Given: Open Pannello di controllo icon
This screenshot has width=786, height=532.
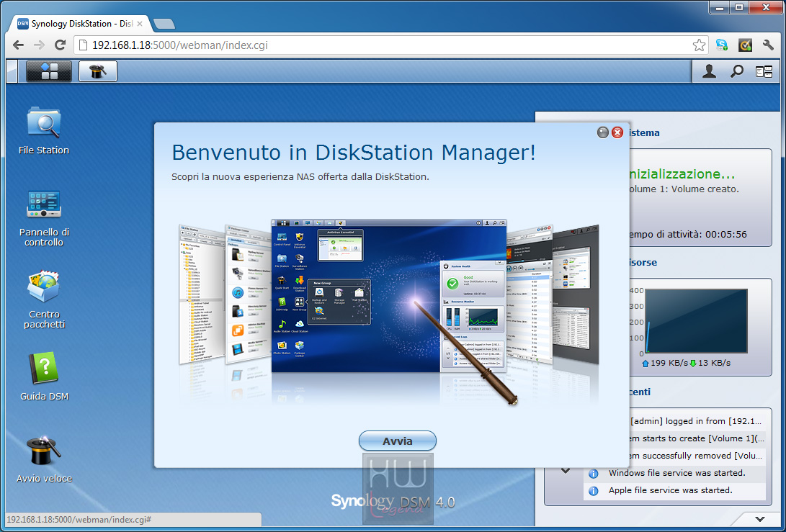Looking at the screenshot, I should [x=44, y=218].
